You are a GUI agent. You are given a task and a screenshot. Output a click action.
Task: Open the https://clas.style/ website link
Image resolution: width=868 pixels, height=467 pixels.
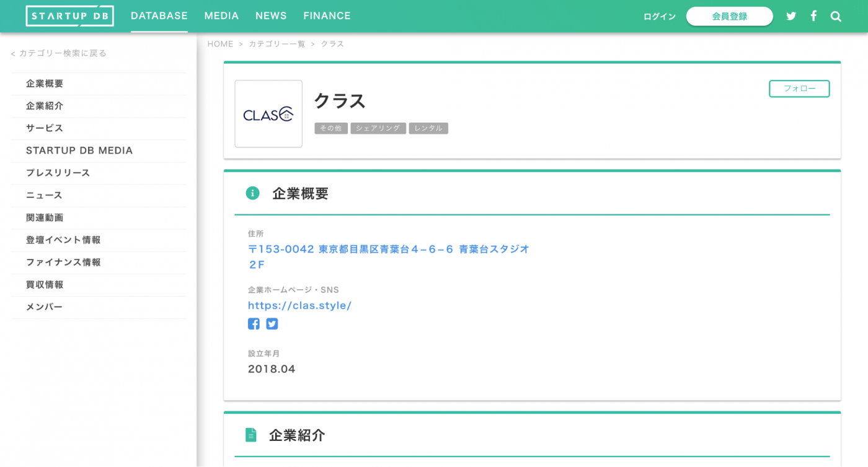pyautogui.click(x=300, y=305)
